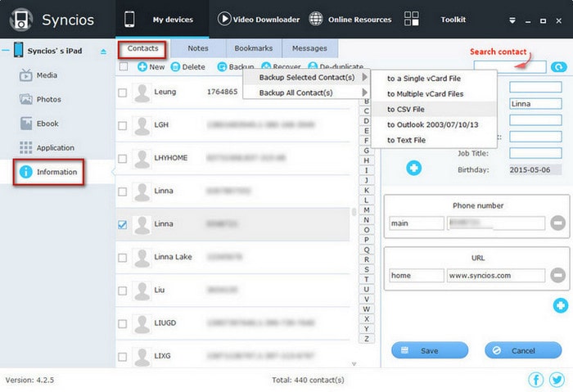Remove the main phone number entry
Viewport: 573px width, 392px height.
click(x=557, y=223)
